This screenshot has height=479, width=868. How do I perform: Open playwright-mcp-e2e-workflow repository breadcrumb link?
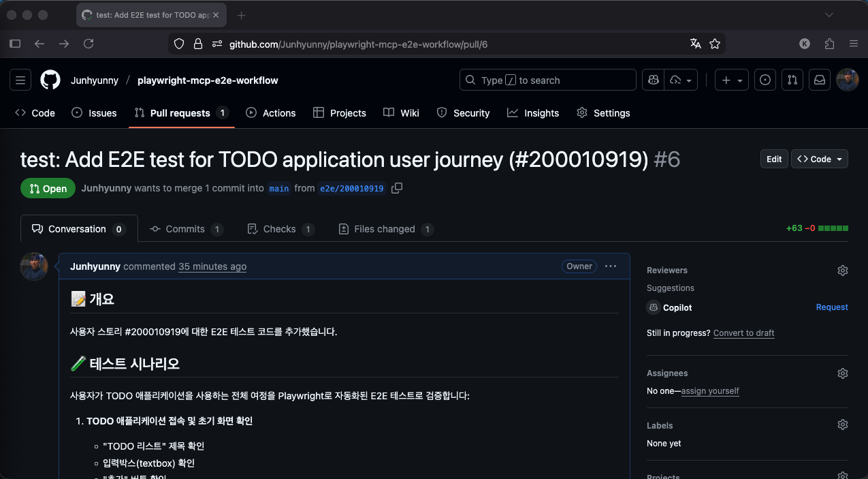coord(208,80)
